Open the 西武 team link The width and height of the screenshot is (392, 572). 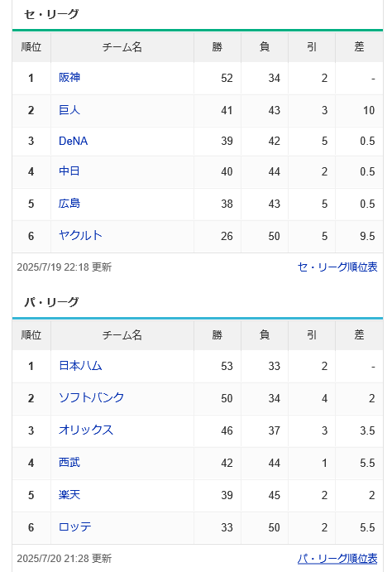pyautogui.click(x=69, y=462)
